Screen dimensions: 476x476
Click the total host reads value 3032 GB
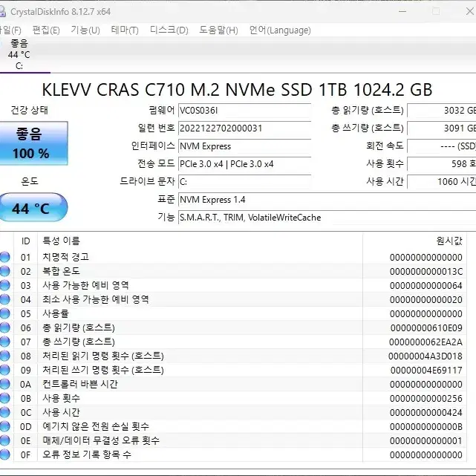[442, 111]
